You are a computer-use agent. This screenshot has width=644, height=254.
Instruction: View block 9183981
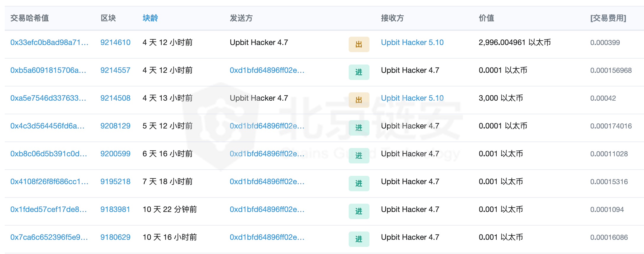pyautogui.click(x=115, y=209)
